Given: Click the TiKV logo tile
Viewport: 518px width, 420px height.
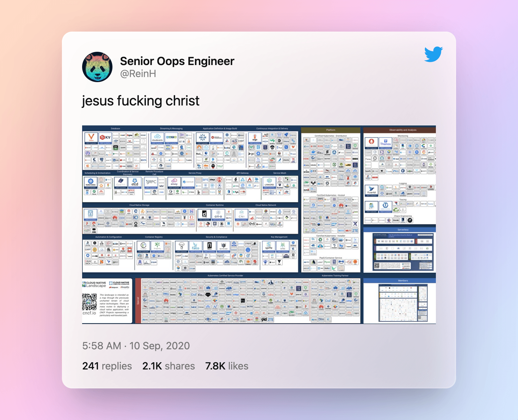Looking at the screenshot, I should point(105,138).
